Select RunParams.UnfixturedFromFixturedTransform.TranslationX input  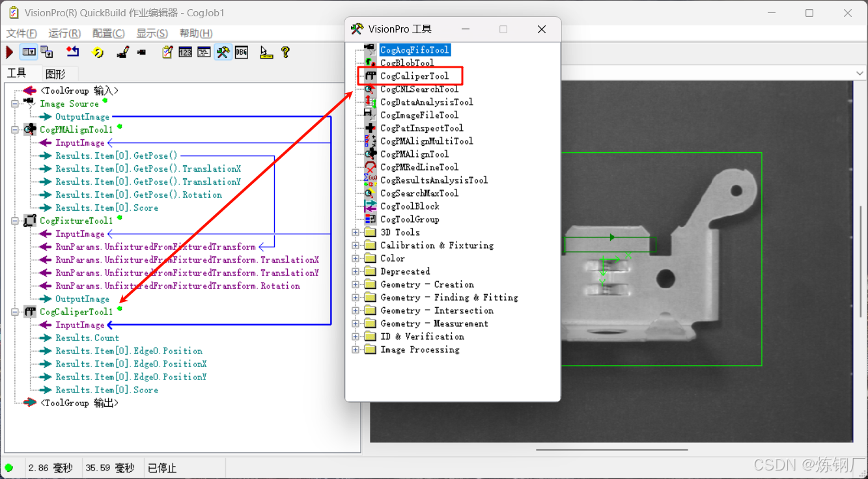pyautogui.click(x=187, y=260)
